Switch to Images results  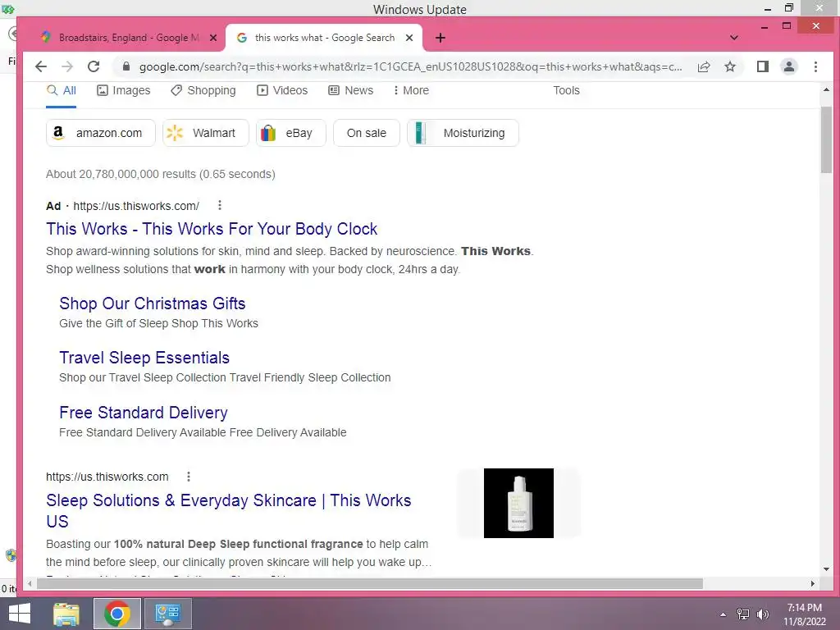[123, 90]
